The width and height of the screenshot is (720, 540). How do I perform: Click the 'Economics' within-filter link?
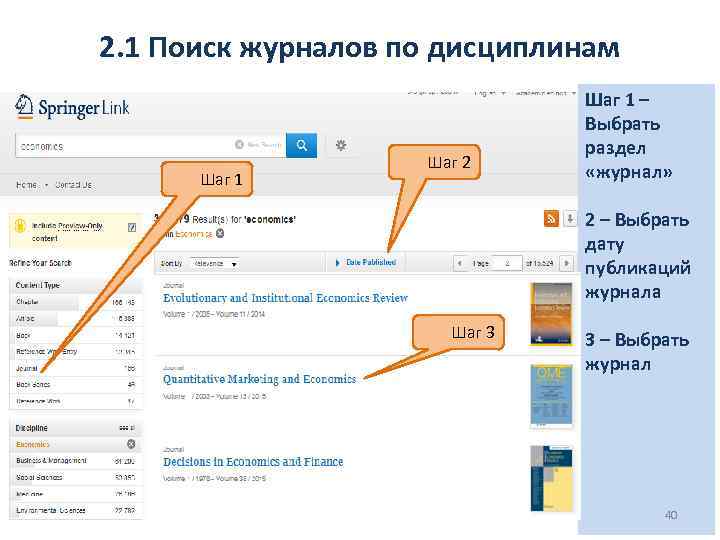coord(194,234)
